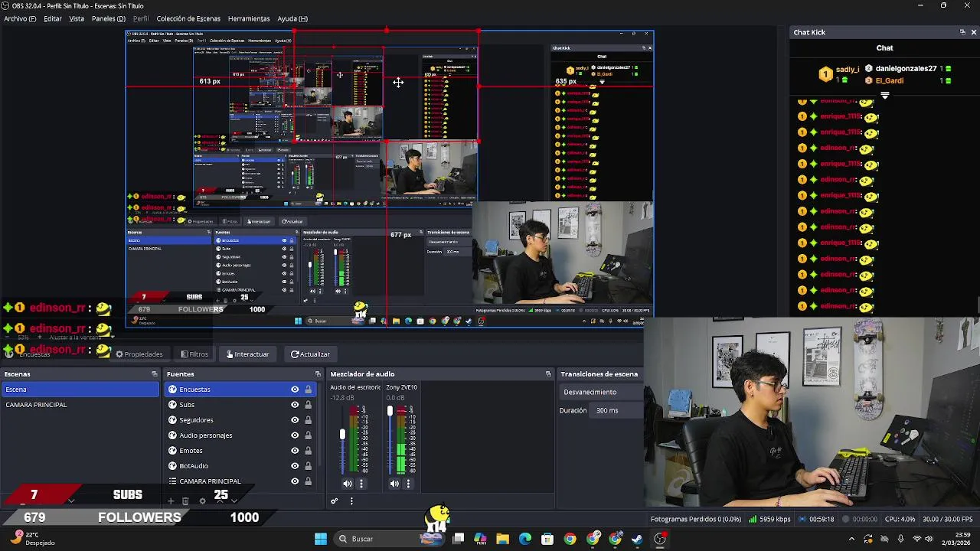The width and height of the screenshot is (980, 551).
Task: Open Herramientas menu
Action: 249,18
